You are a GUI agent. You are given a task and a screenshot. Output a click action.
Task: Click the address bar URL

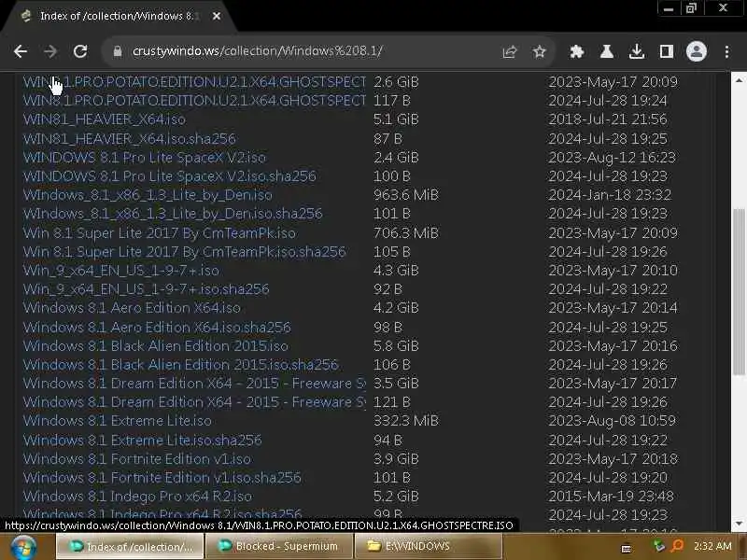pyautogui.click(x=258, y=51)
